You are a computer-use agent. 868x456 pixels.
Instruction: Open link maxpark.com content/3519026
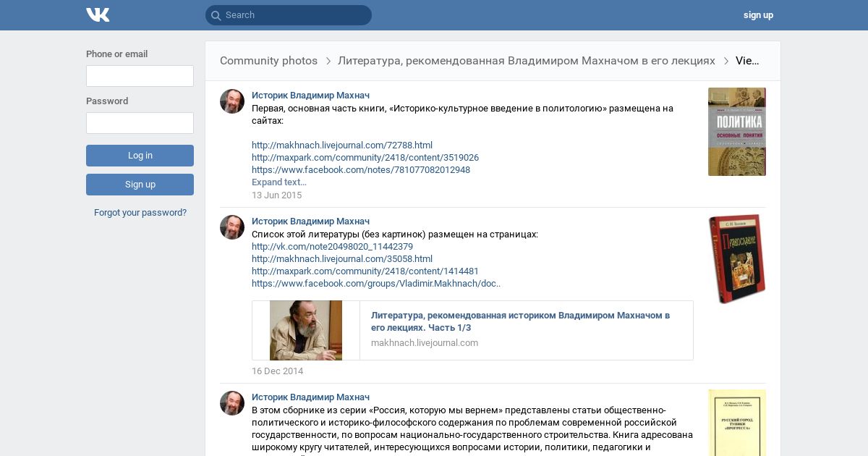365,158
